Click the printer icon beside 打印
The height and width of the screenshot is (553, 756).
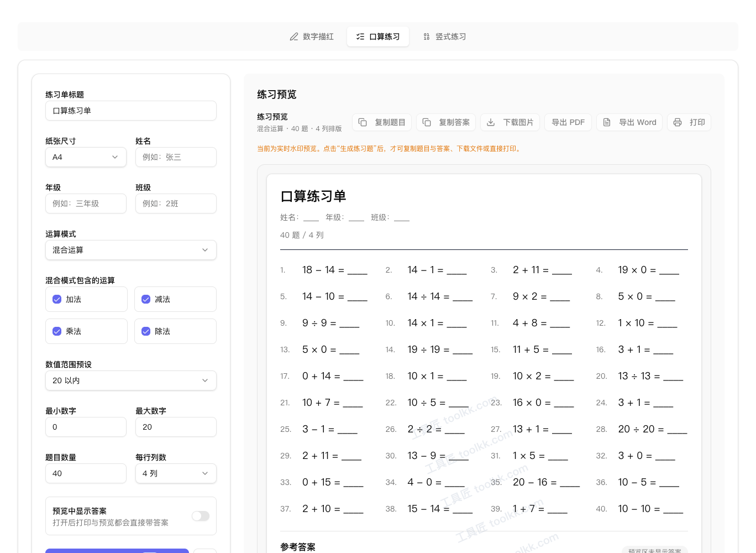678,122
